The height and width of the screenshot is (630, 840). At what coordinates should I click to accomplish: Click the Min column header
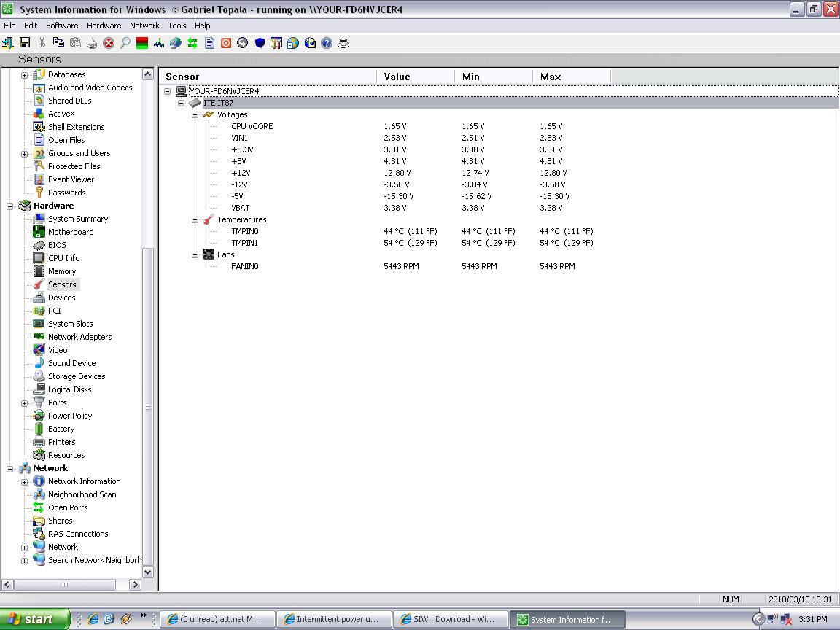494,77
